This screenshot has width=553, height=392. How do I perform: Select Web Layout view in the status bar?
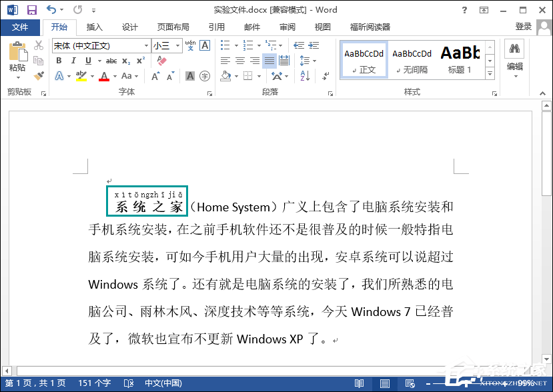(409, 383)
